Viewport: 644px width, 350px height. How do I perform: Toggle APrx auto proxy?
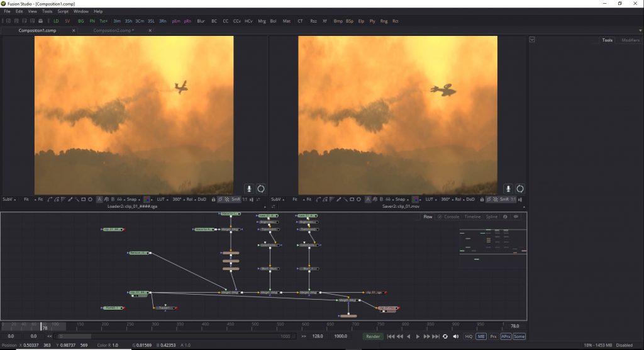click(506, 336)
